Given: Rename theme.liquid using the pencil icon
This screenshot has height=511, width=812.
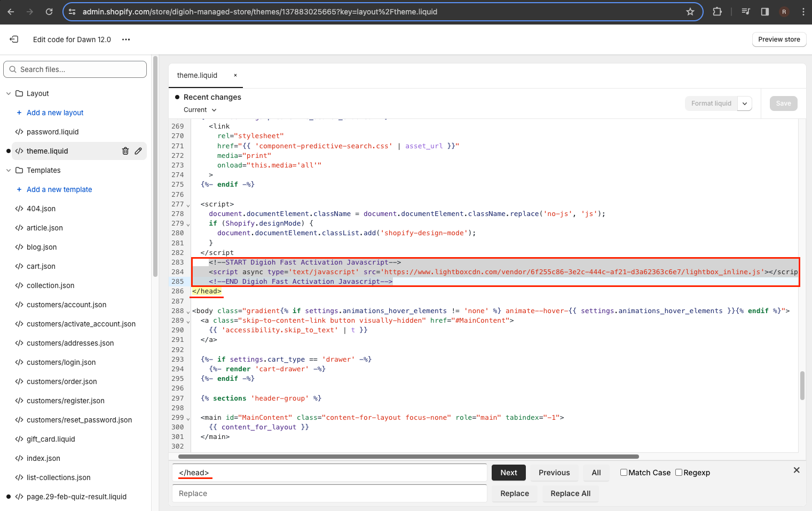Looking at the screenshot, I should tap(138, 151).
